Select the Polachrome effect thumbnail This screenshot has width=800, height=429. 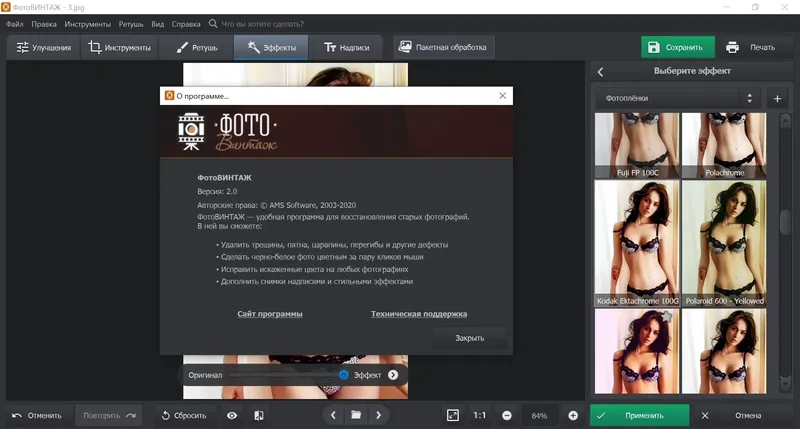[x=724, y=145]
